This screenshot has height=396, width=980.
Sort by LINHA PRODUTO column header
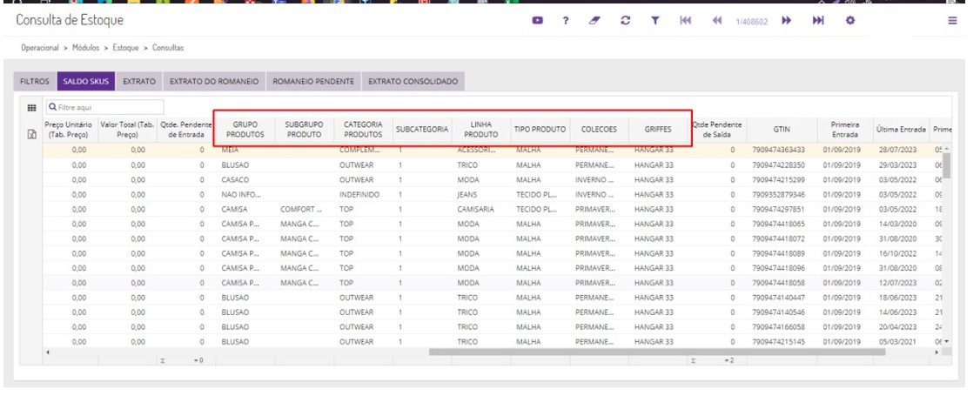[480, 130]
